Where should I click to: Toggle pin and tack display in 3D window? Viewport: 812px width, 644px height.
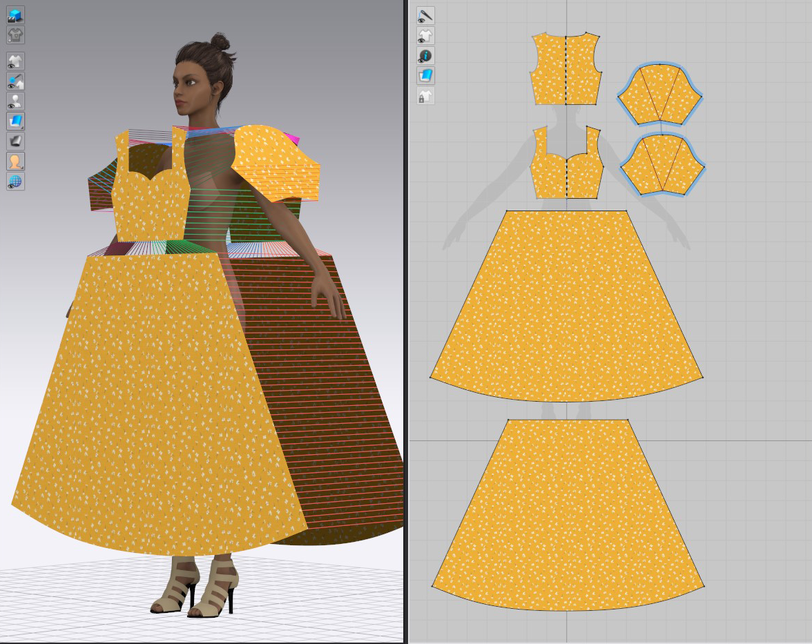point(15,81)
